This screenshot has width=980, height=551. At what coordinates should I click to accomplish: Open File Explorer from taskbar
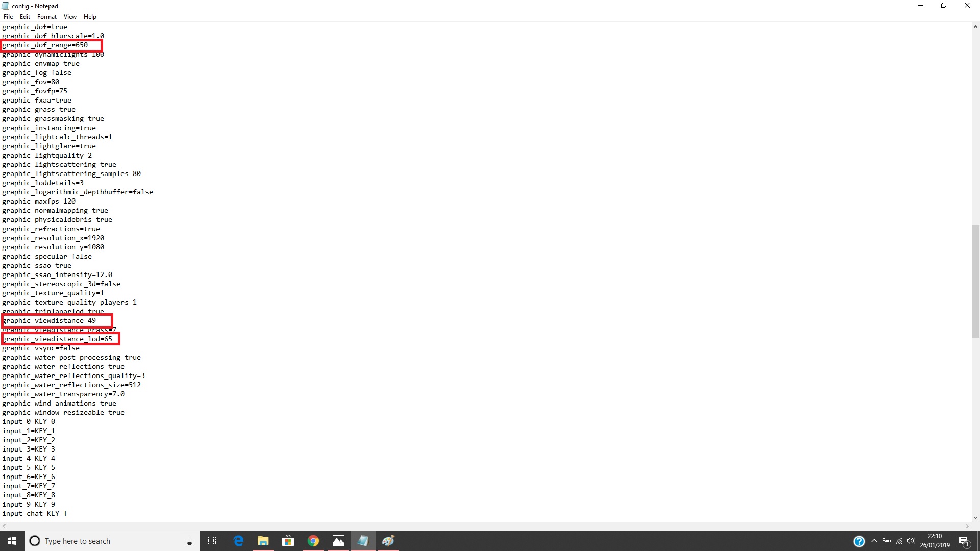(x=263, y=541)
